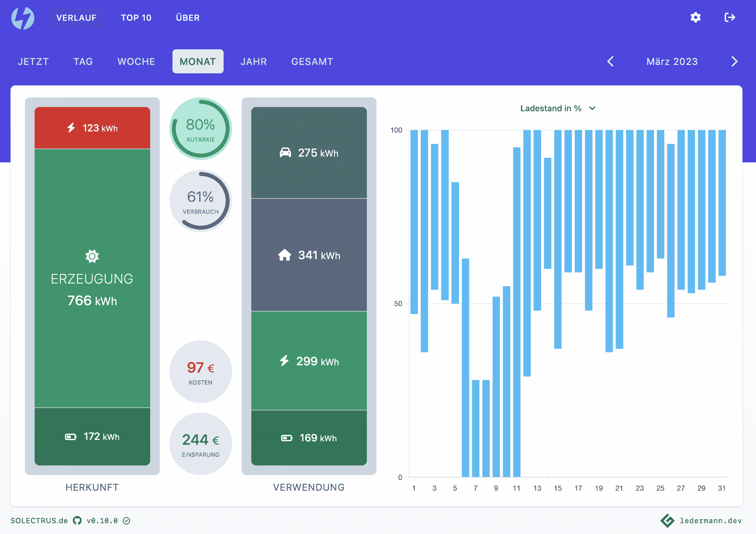
Task: Click the battery icon 172 kWh segment
Action: 92,437
